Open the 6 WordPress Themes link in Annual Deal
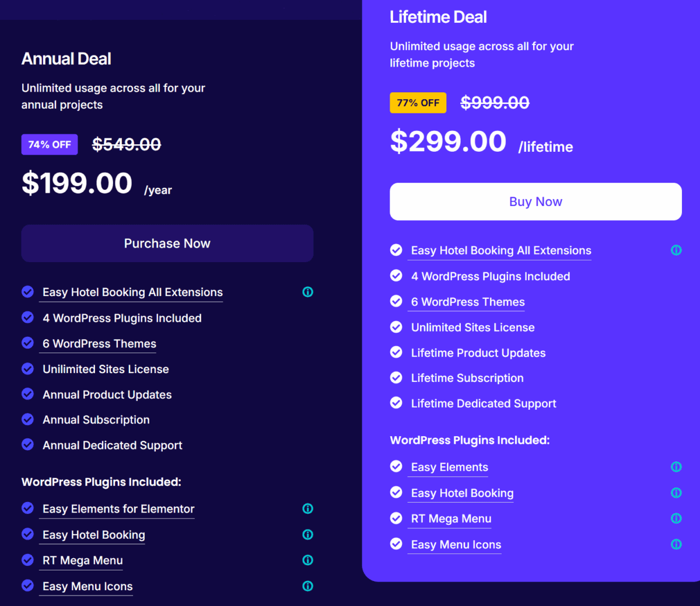 (99, 344)
